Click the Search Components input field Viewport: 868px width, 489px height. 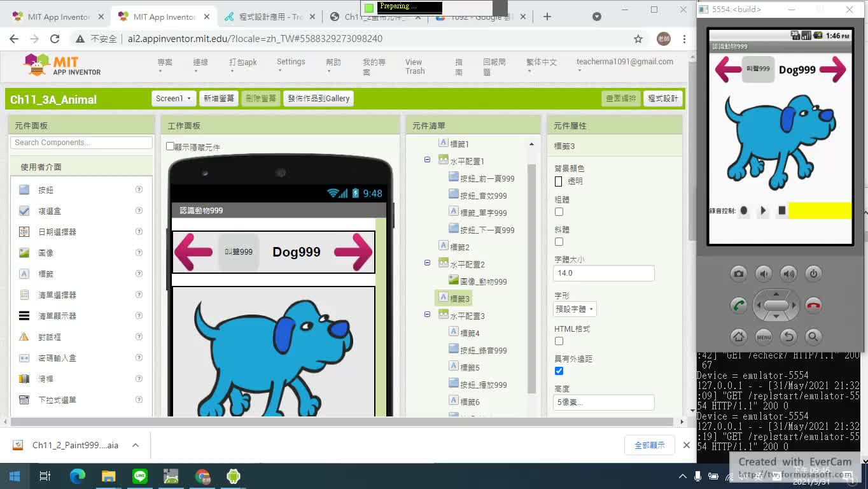(81, 143)
